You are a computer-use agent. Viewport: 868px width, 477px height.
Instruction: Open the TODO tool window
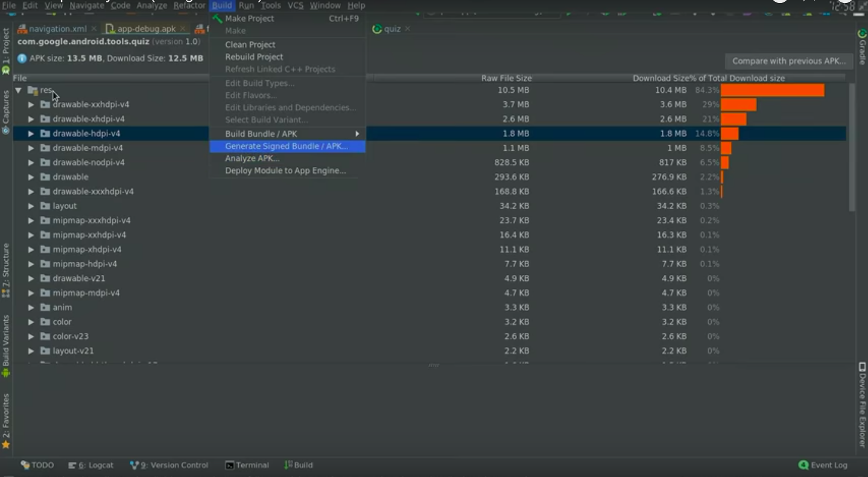pyautogui.click(x=37, y=465)
